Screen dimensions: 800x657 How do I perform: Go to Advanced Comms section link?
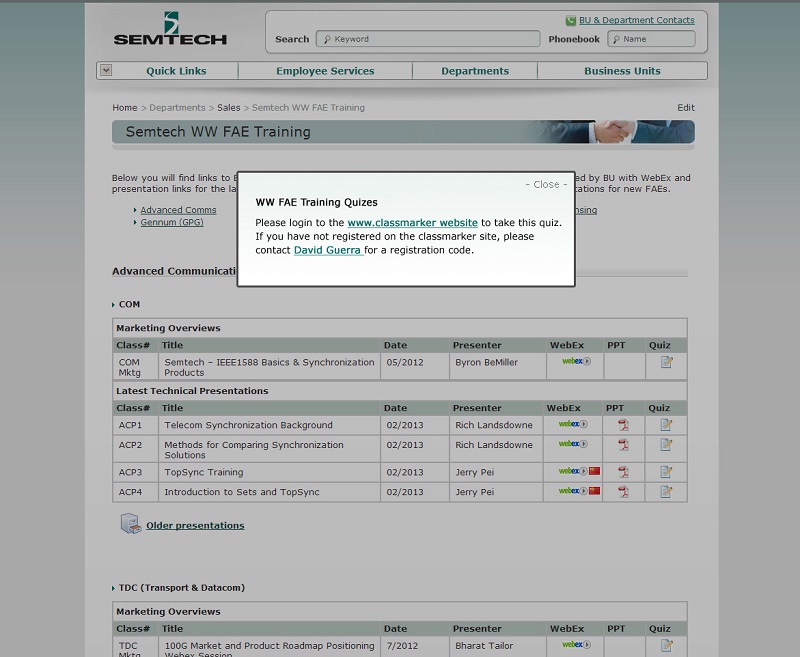[178, 210]
